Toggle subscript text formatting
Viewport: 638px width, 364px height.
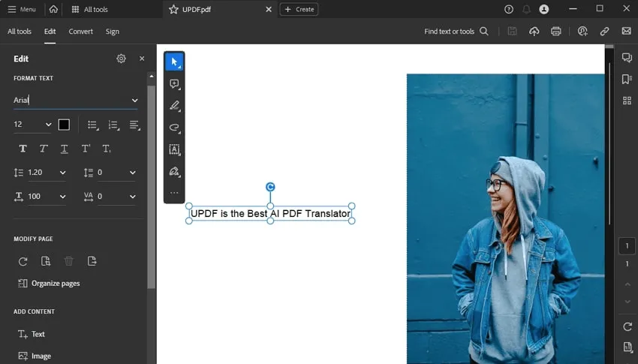(x=106, y=149)
